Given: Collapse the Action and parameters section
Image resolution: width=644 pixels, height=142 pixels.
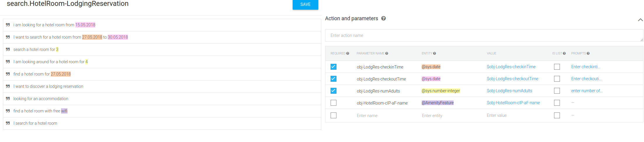Looking at the screenshot, I should click(x=640, y=20).
